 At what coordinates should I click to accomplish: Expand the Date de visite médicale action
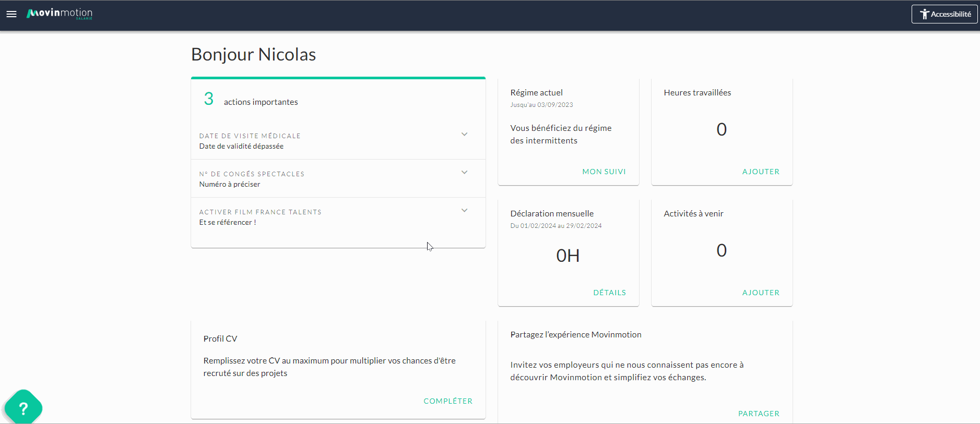(x=338, y=141)
